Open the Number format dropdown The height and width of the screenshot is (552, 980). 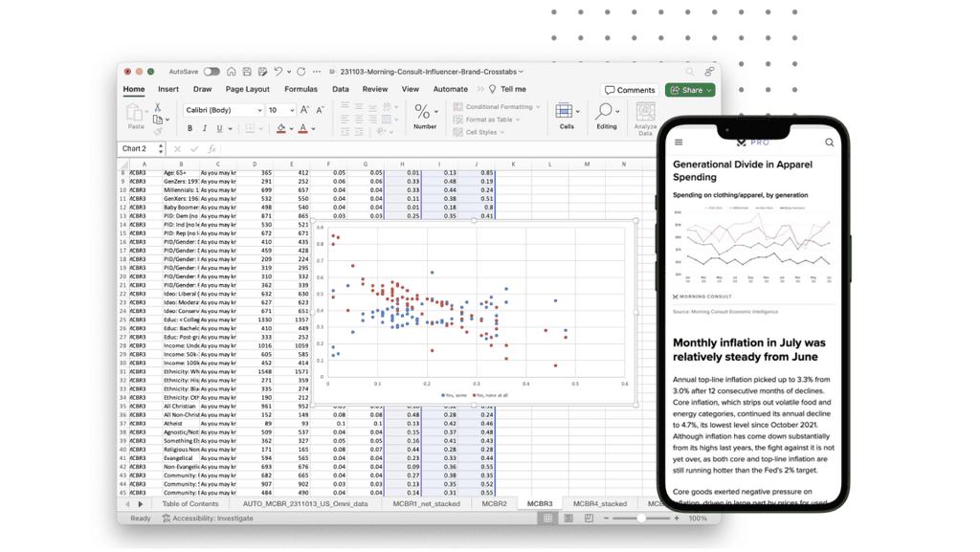tap(425, 115)
